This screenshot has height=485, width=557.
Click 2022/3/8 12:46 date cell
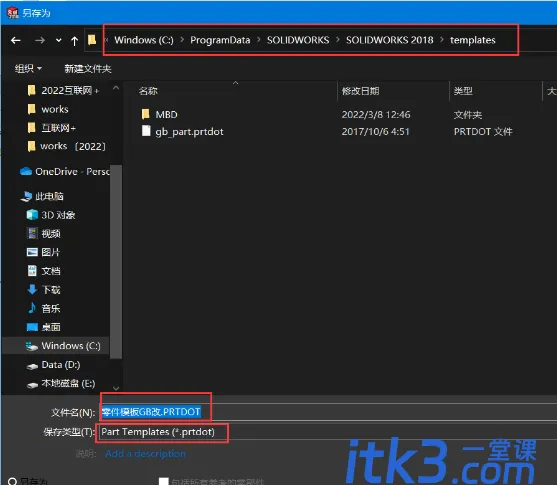click(x=376, y=115)
